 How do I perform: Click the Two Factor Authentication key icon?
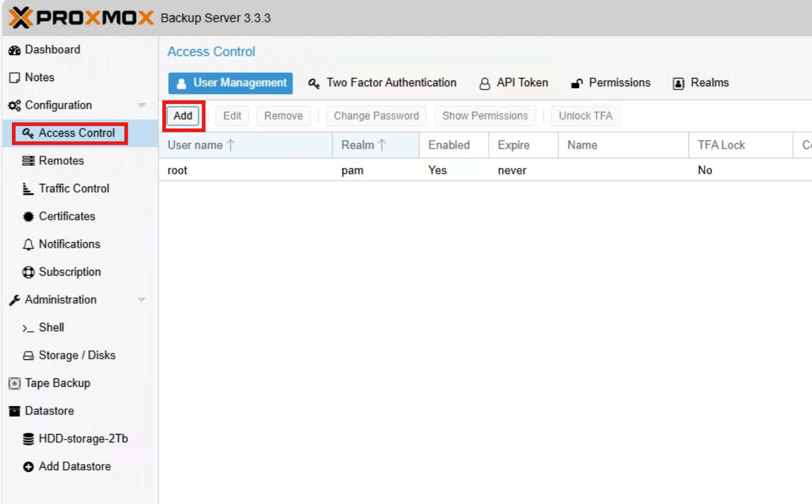(314, 83)
